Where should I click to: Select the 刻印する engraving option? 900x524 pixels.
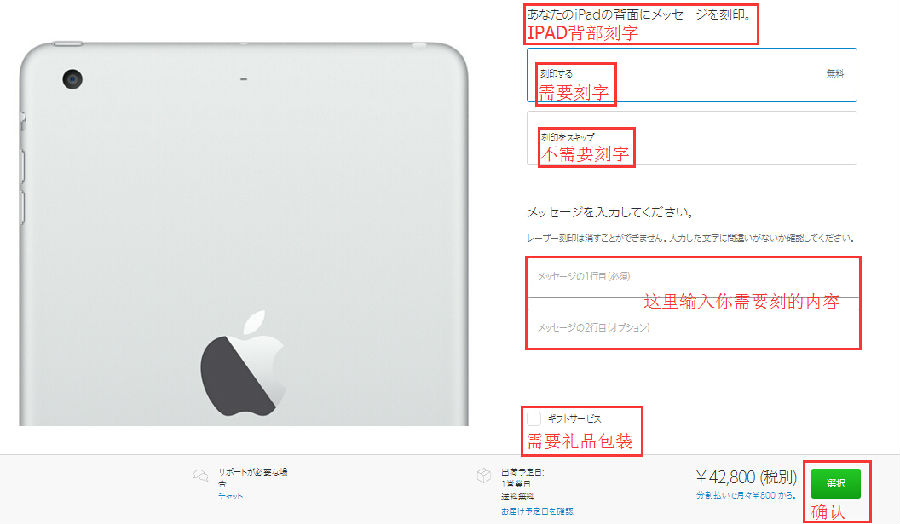click(x=692, y=75)
